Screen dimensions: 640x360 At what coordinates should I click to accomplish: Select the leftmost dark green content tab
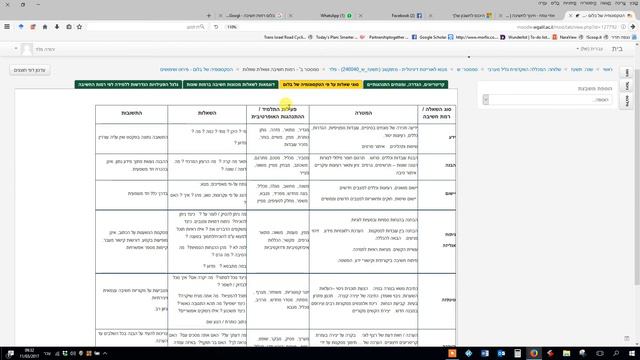coord(128,84)
